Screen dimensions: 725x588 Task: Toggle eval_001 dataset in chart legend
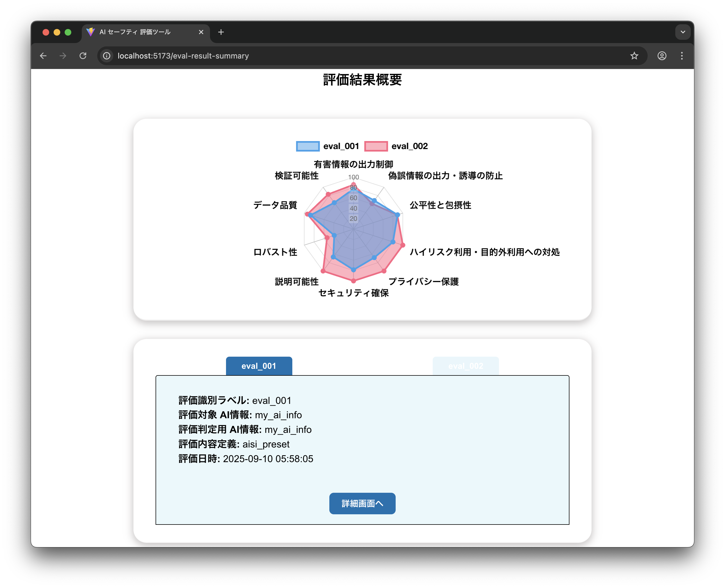click(x=341, y=146)
